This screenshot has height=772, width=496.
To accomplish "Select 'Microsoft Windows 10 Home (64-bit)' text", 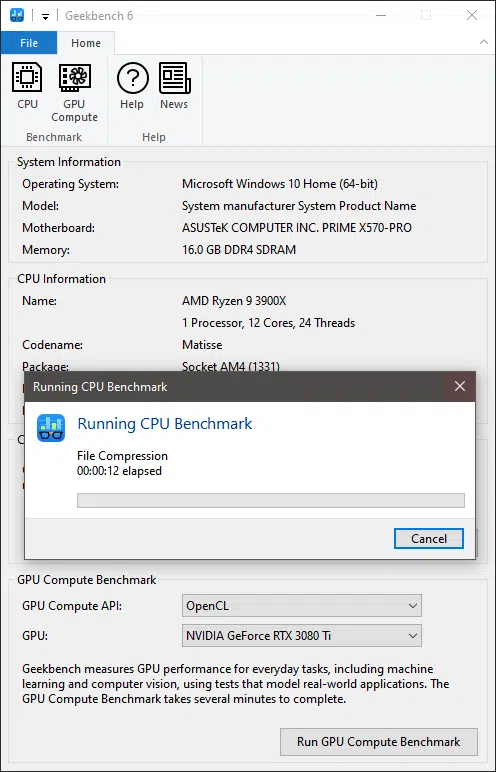I will (280, 184).
